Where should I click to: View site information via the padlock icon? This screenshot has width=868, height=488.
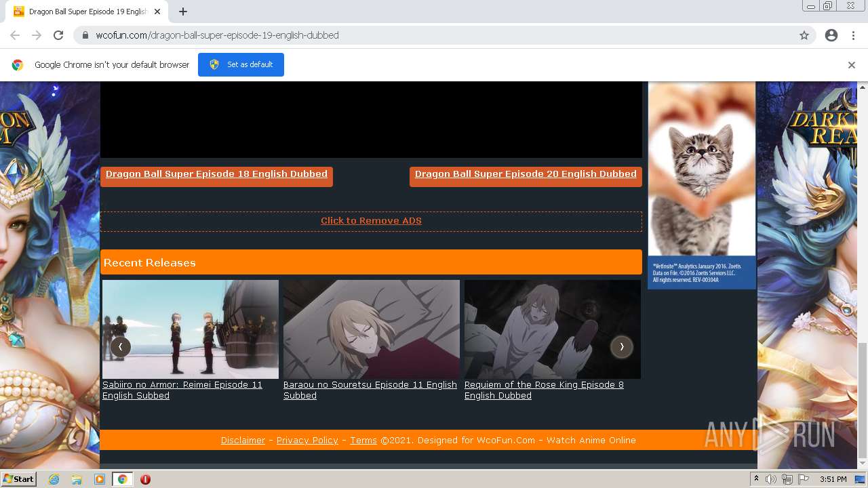[x=85, y=35]
